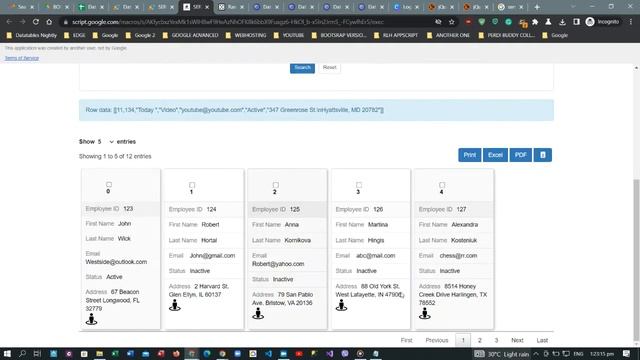The height and width of the screenshot is (360, 640).
Task: Click the person icon on Robert Hortal's card
Action: pyautogui.click(x=175, y=305)
